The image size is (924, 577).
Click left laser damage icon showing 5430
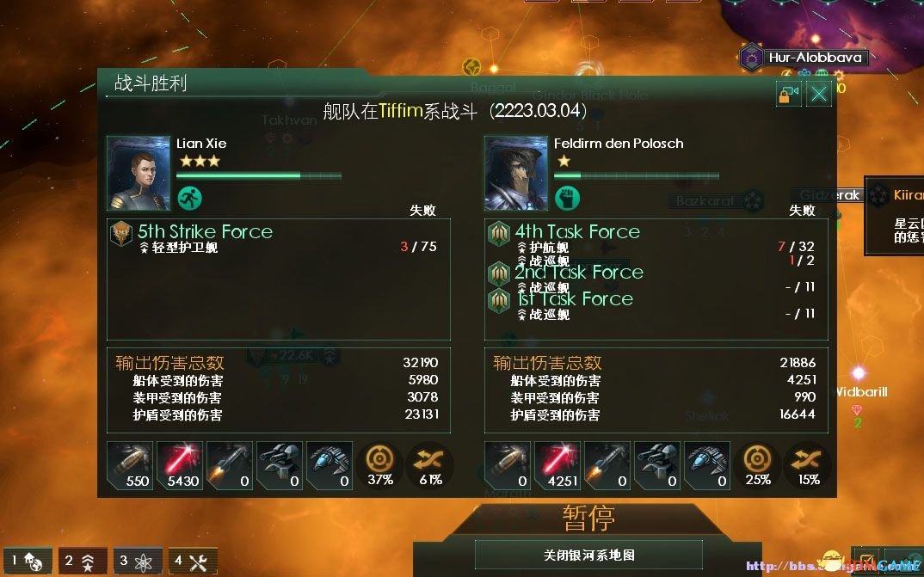click(180, 466)
